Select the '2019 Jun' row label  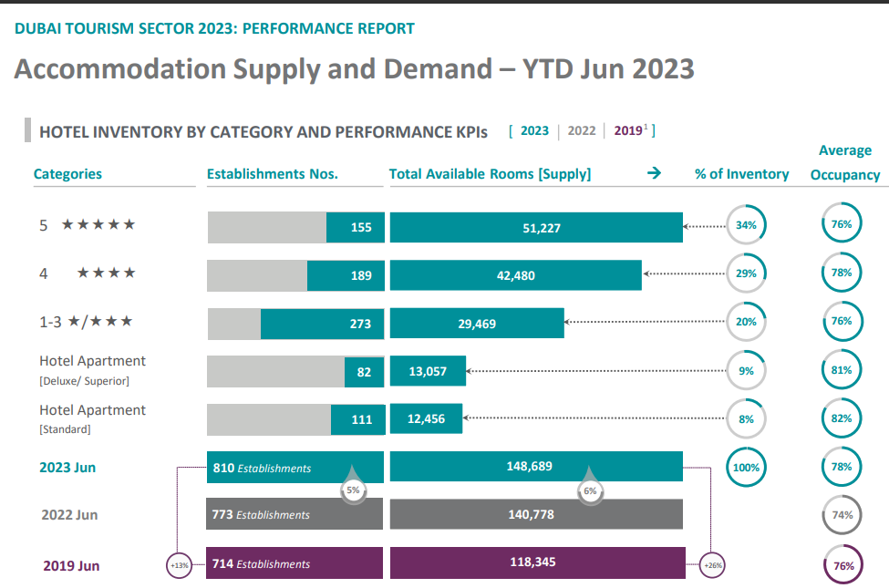(x=71, y=566)
